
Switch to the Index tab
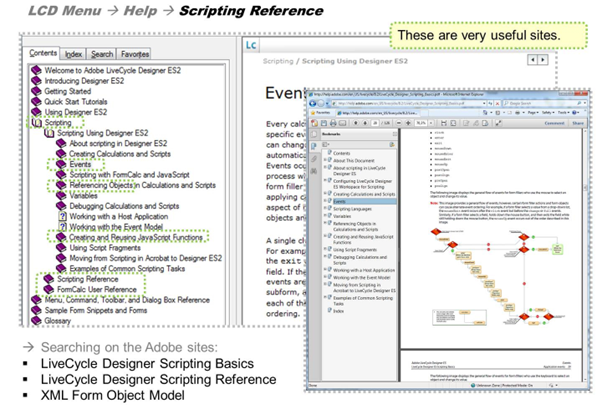[74, 53]
